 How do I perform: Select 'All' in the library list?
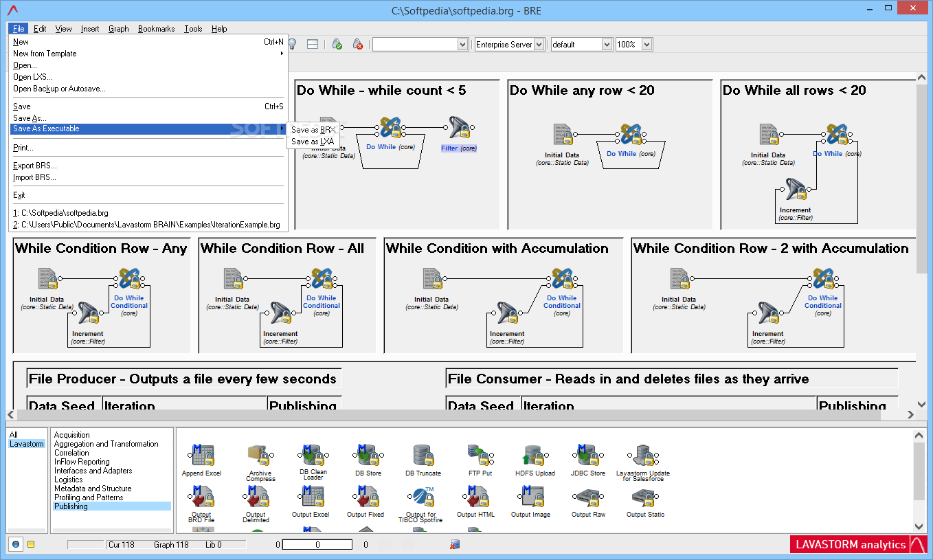[x=14, y=435]
